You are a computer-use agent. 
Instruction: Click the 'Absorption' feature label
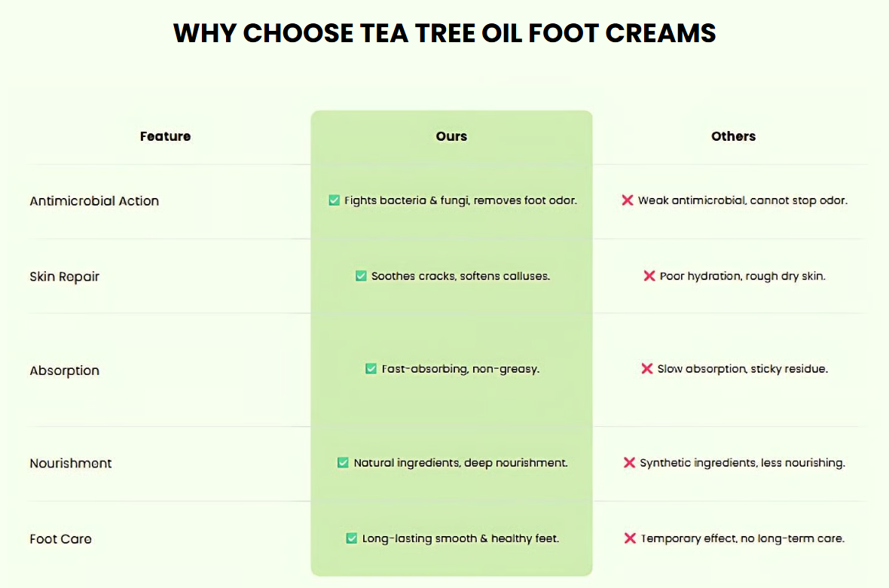click(65, 371)
